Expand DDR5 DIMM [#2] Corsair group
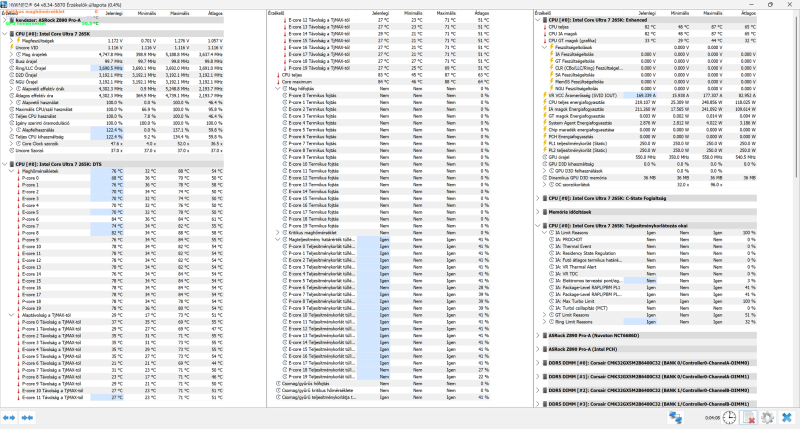The image size is (800, 429). tap(538, 391)
